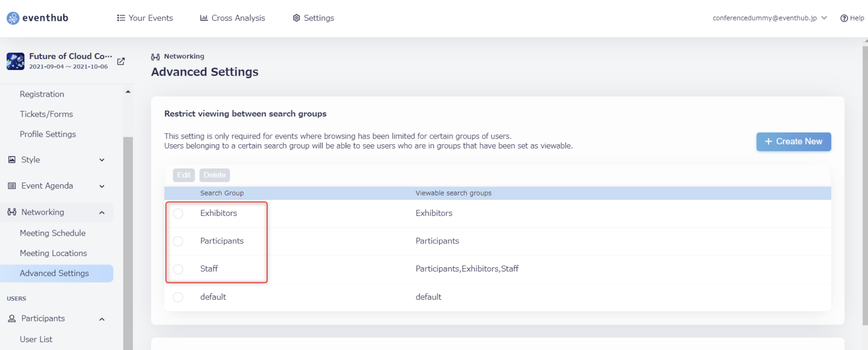
Task: Click the Staff search group name
Action: (x=209, y=269)
